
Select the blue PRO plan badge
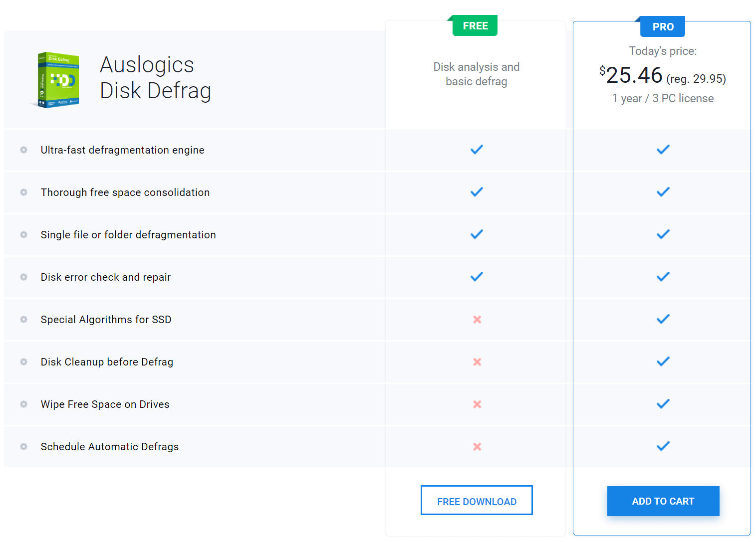[x=663, y=27]
